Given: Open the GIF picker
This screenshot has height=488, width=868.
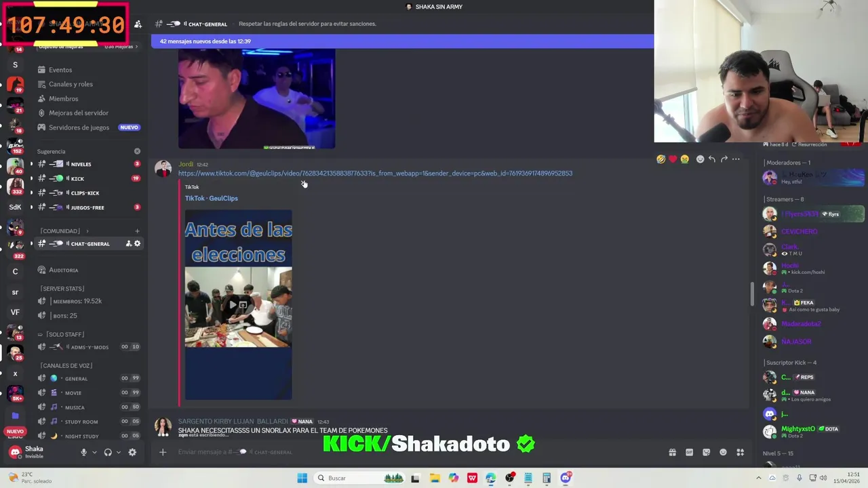Looking at the screenshot, I should (x=689, y=452).
